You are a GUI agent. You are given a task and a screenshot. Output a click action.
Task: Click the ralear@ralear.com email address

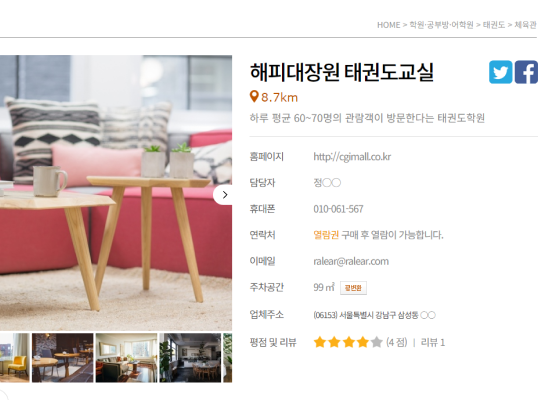coord(351,261)
